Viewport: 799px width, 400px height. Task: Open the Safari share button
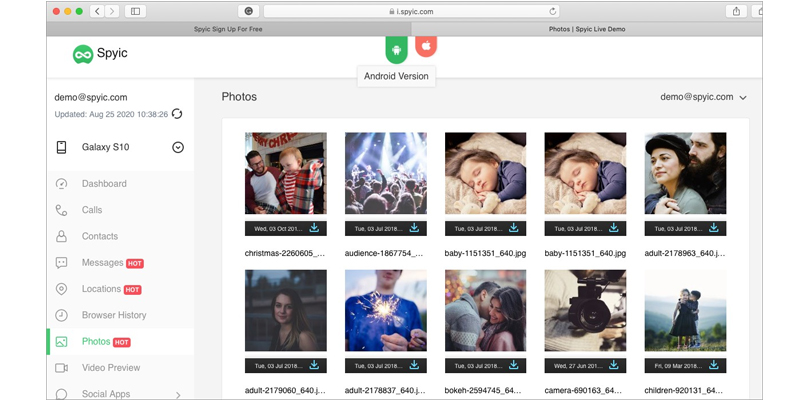[736, 11]
